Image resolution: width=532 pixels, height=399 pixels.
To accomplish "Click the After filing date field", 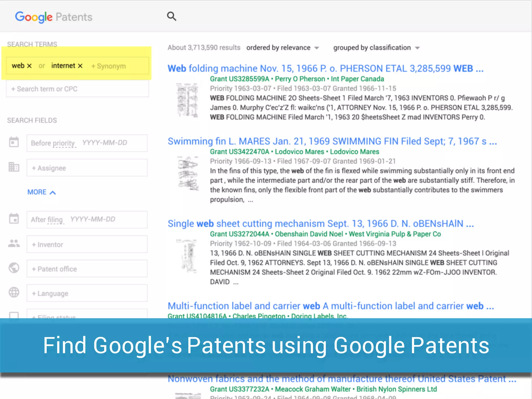I will click(87, 220).
